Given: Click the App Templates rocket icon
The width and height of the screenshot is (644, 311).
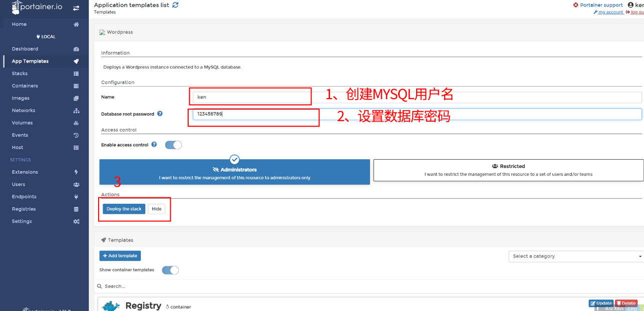Looking at the screenshot, I should click(x=76, y=62).
